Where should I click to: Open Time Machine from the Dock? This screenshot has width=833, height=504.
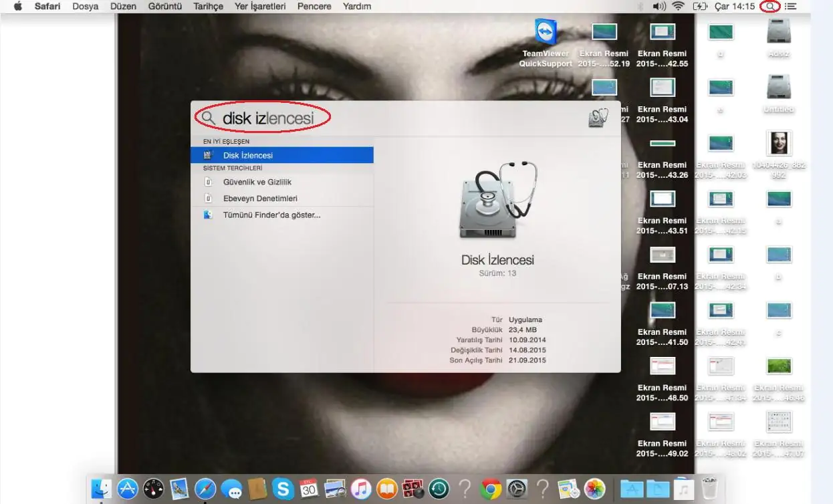(439, 489)
